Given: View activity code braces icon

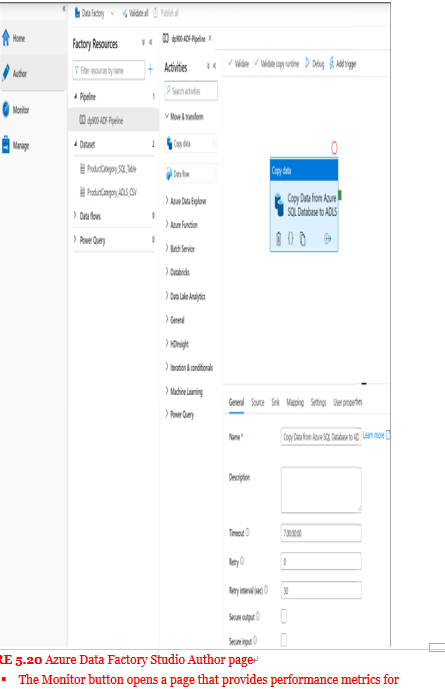Looking at the screenshot, I should coord(290,239).
